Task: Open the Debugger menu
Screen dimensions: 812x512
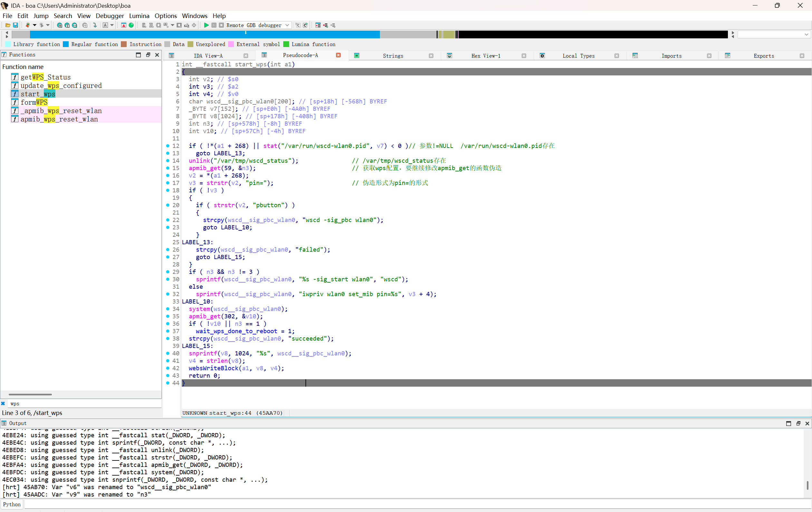Action: click(110, 16)
